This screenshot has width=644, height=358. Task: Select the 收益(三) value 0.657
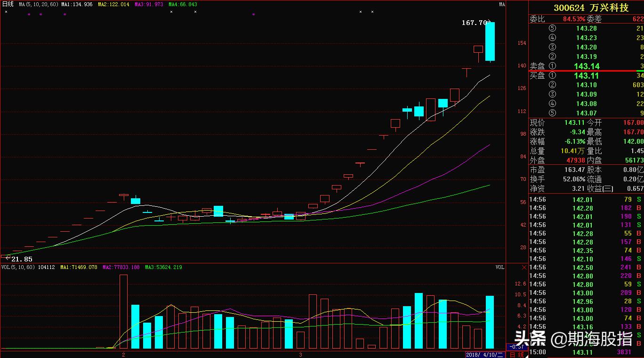[635, 188]
